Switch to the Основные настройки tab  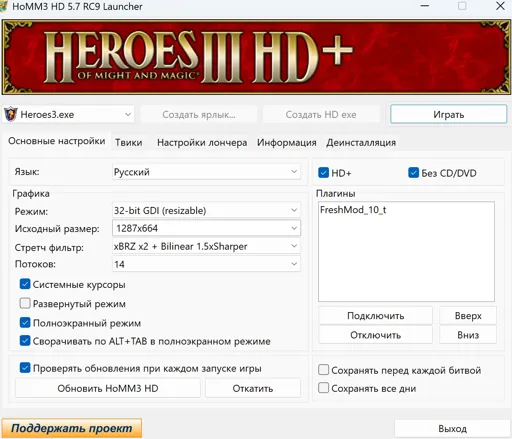coord(57,141)
